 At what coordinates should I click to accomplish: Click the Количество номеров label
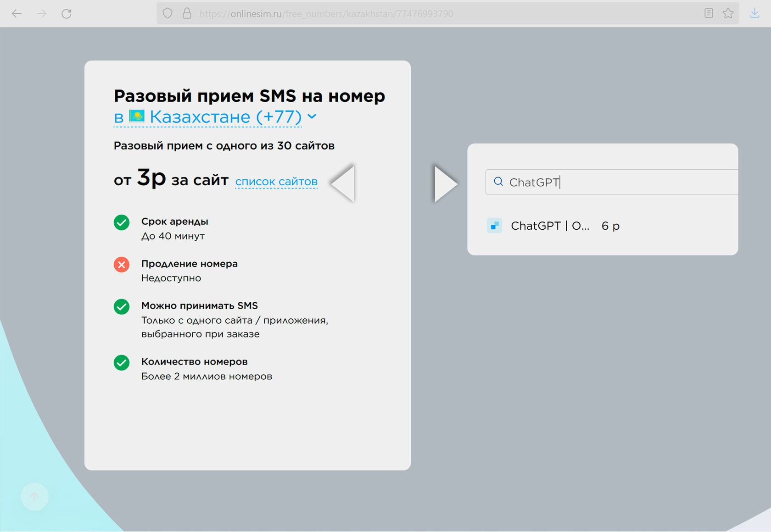[x=195, y=361]
